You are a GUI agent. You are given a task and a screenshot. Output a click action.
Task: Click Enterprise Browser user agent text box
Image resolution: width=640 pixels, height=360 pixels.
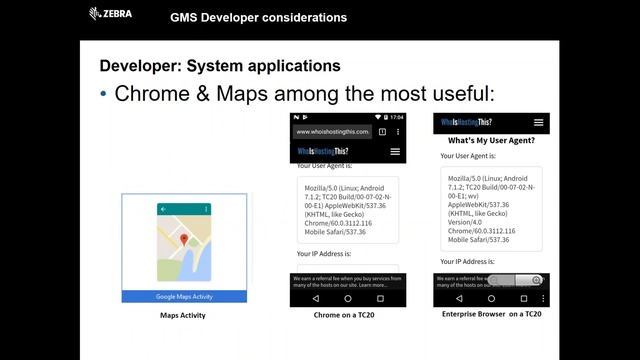click(491, 209)
